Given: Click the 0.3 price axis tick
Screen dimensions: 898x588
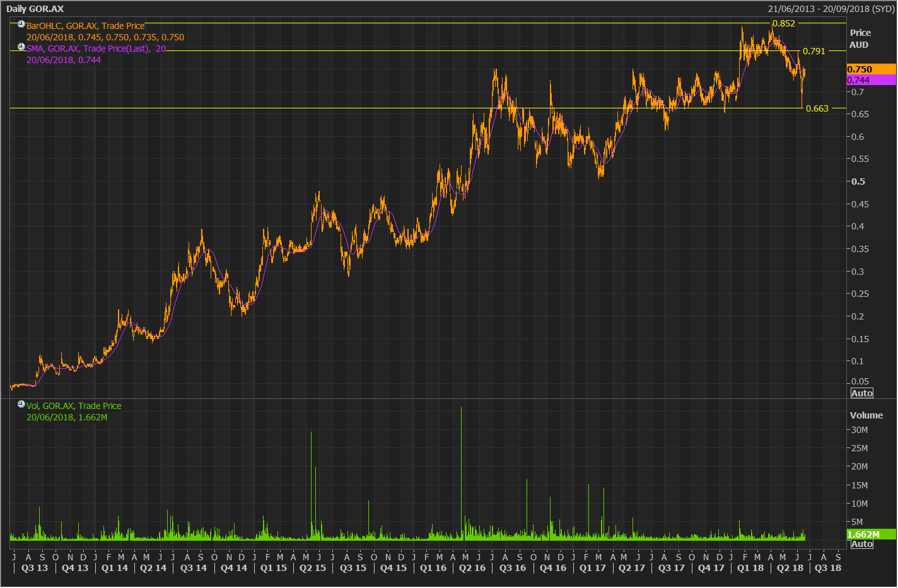Looking at the screenshot, I should (858, 272).
